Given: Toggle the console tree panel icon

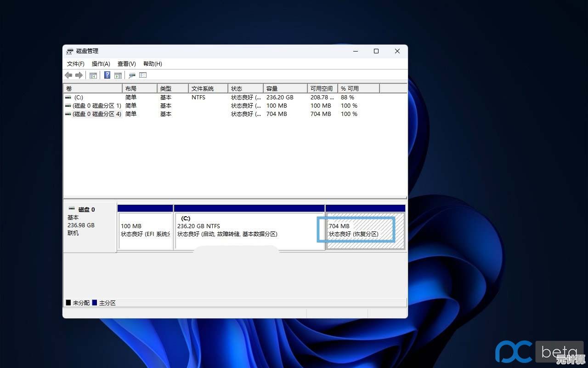Looking at the screenshot, I should point(93,75).
